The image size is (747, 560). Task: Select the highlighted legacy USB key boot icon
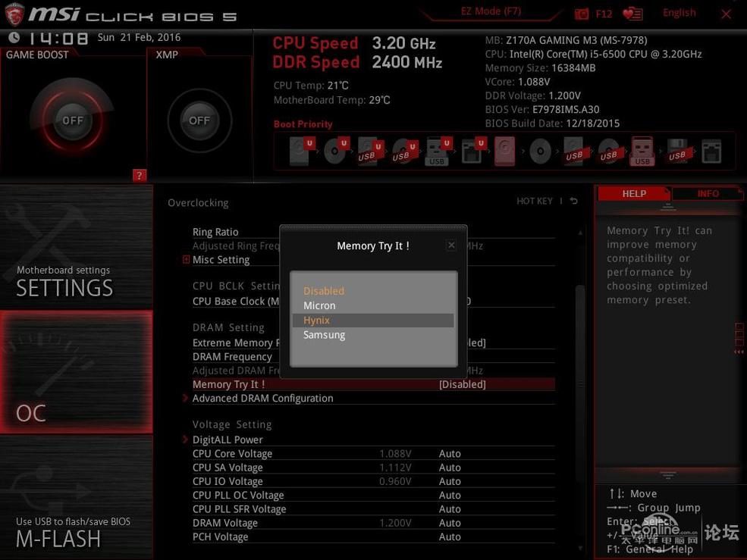[642, 151]
